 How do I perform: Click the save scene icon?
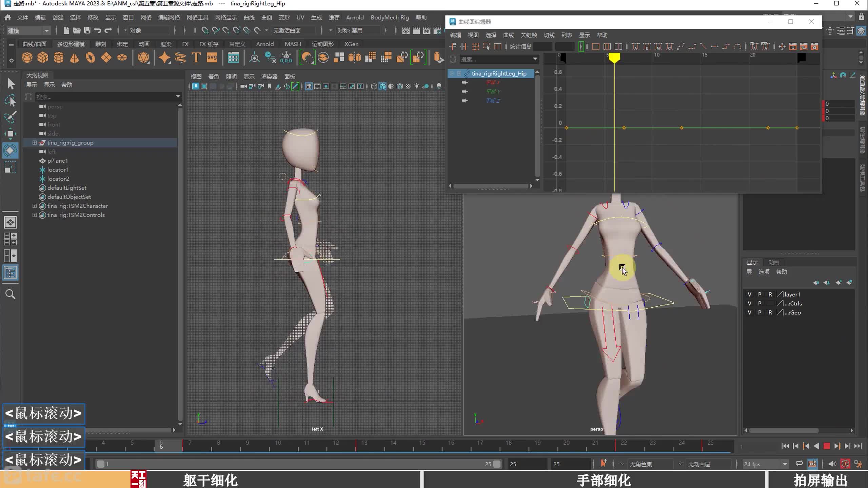(87, 30)
